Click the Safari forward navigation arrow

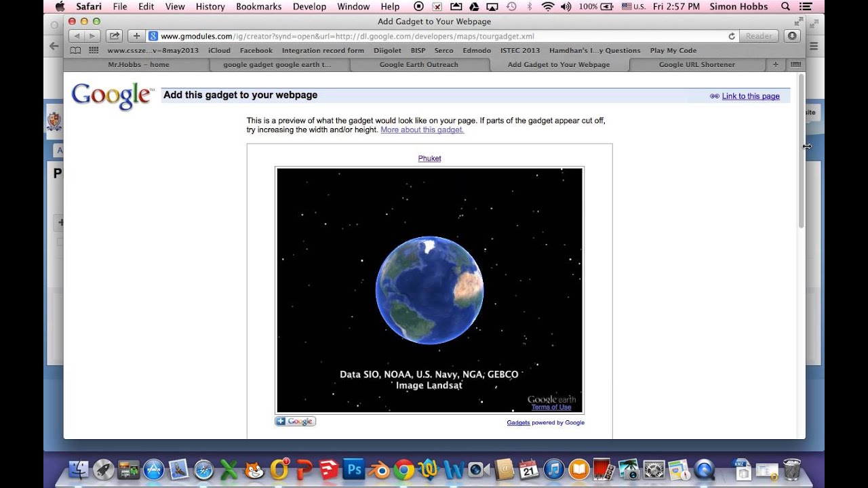coord(92,36)
